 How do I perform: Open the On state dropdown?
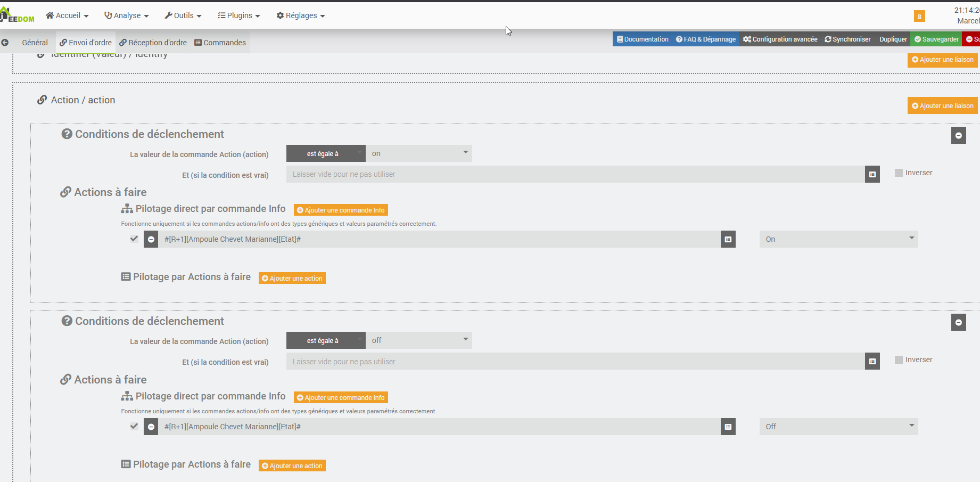[x=838, y=239]
